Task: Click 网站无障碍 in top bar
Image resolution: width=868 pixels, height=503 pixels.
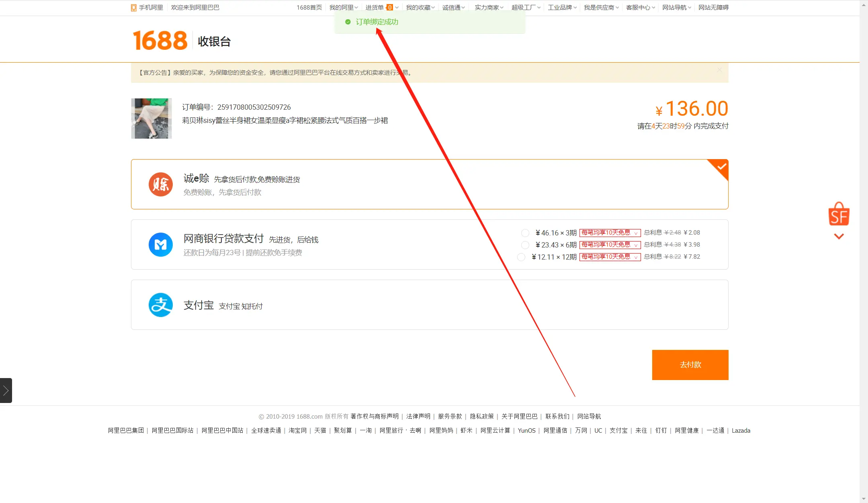Action: pyautogui.click(x=713, y=8)
